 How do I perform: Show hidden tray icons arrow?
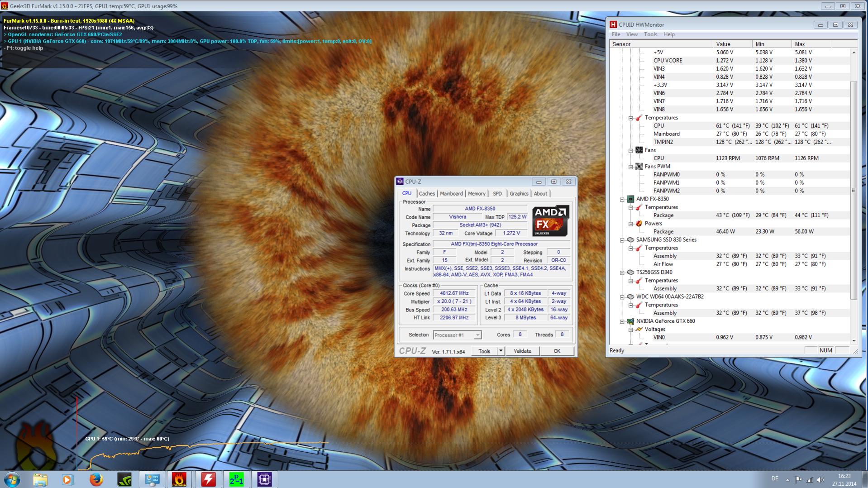[787, 479]
